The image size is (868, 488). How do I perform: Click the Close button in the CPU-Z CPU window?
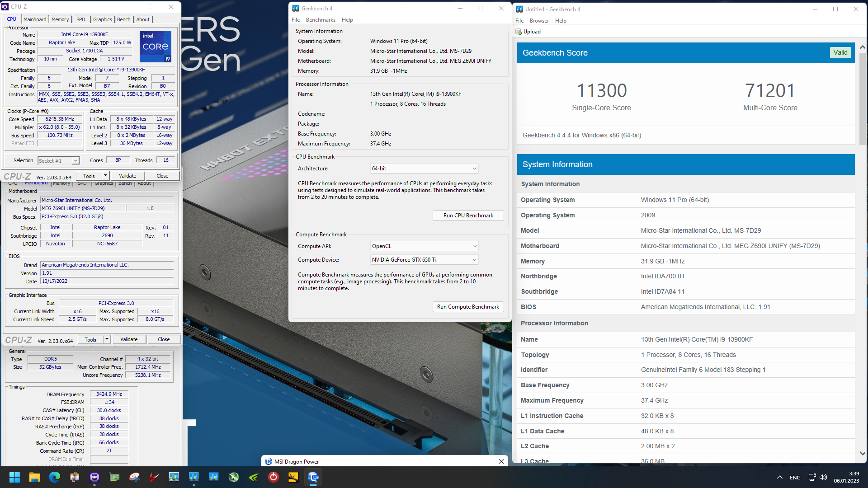coord(162,176)
